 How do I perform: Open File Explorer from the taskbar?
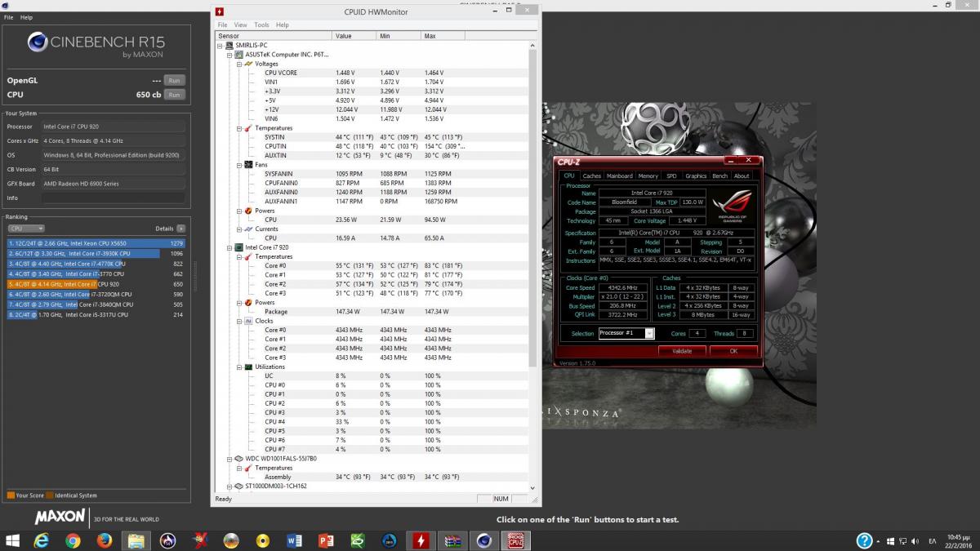click(x=136, y=540)
